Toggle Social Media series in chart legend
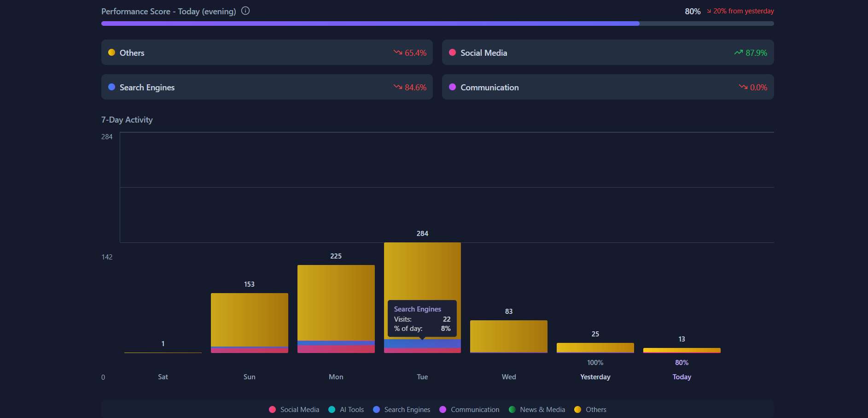The height and width of the screenshot is (418, 868). [x=294, y=410]
